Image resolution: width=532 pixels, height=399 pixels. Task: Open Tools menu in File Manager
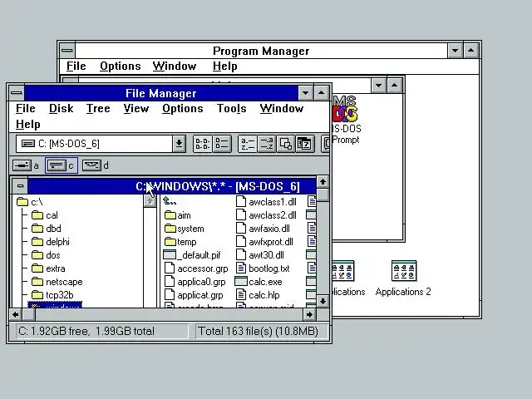point(232,109)
